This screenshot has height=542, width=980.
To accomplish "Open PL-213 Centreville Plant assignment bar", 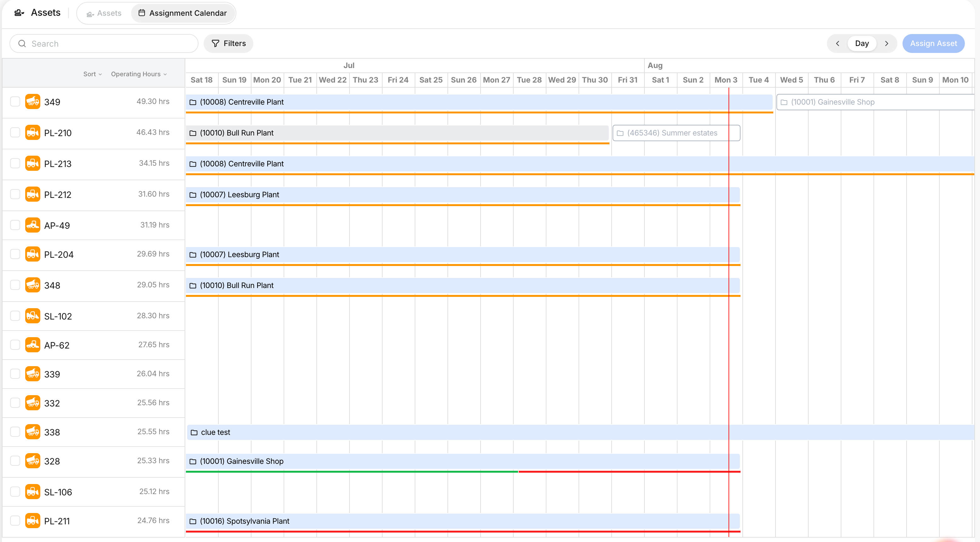I will [580, 164].
